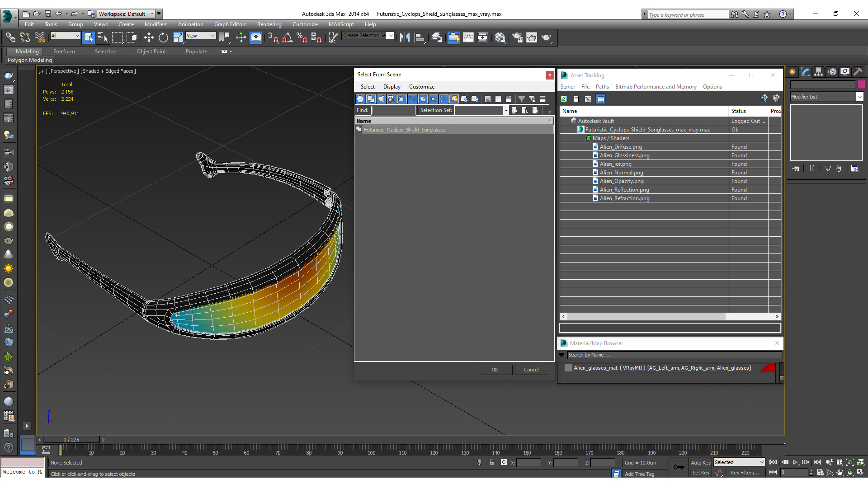Click the pink object color swatch

861,84
